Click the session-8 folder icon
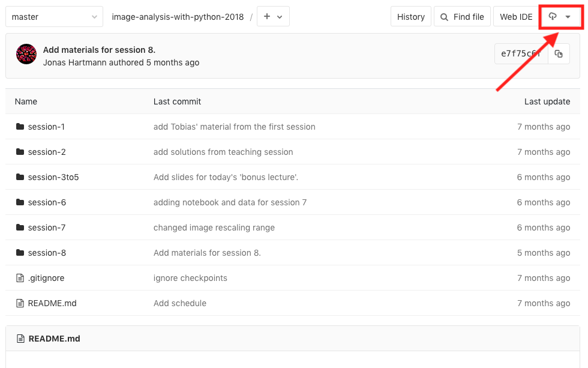The width and height of the screenshot is (588, 368). (20, 253)
